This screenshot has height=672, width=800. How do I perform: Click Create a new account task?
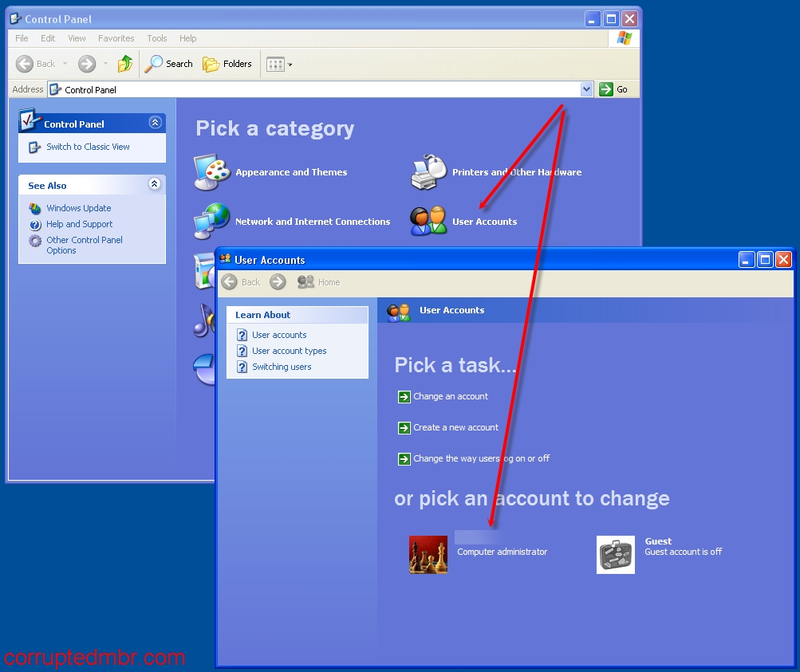455,428
